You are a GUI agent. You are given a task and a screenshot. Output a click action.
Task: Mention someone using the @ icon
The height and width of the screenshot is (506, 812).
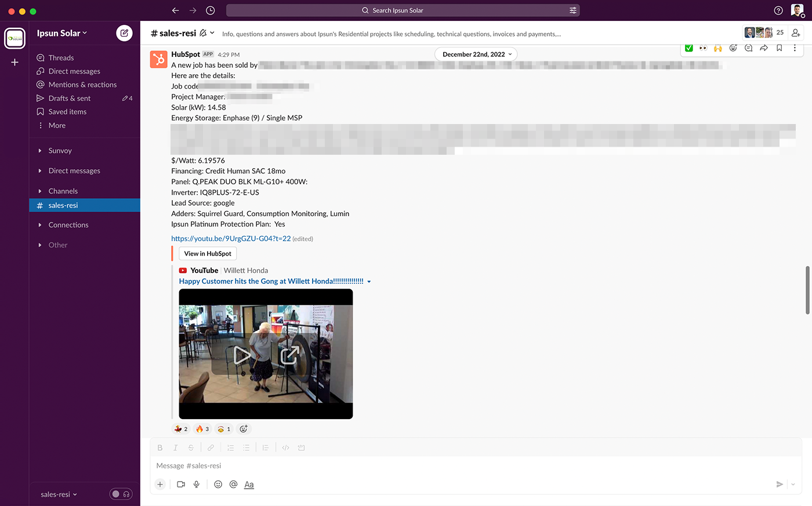[233, 484]
